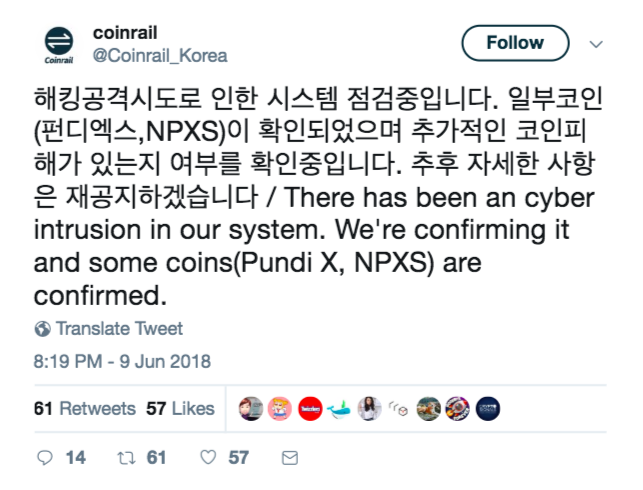View the 57 Likes list
Image resolution: width=643 pixels, height=490 pixels.
click(x=180, y=408)
